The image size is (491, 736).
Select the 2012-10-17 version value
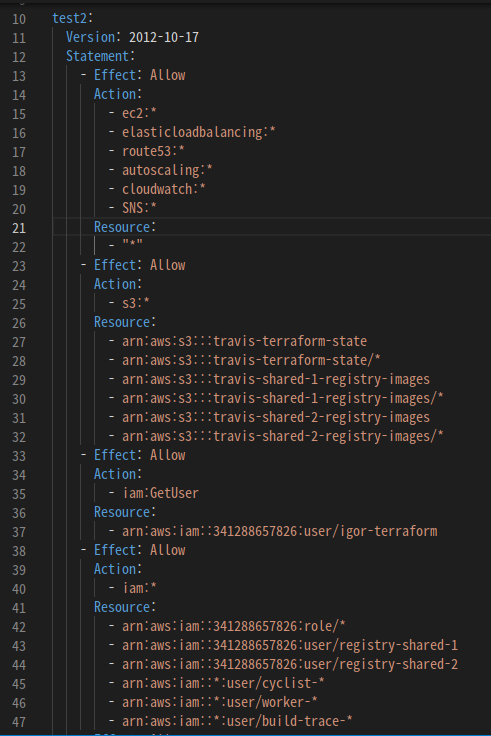[x=164, y=37]
